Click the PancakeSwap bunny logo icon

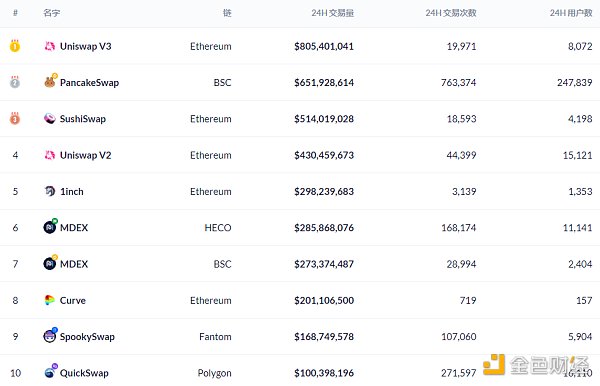(50, 82)
